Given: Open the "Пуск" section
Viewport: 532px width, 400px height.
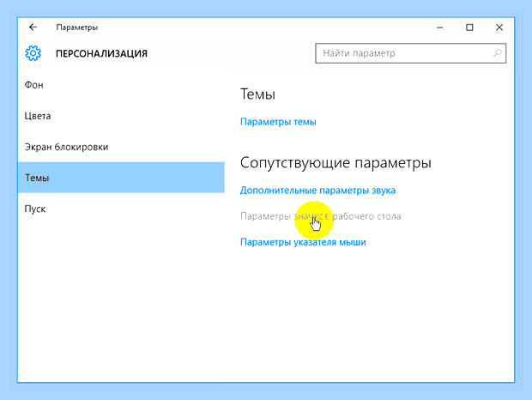Looking at the screenshot, I should [x=121, y=209].
